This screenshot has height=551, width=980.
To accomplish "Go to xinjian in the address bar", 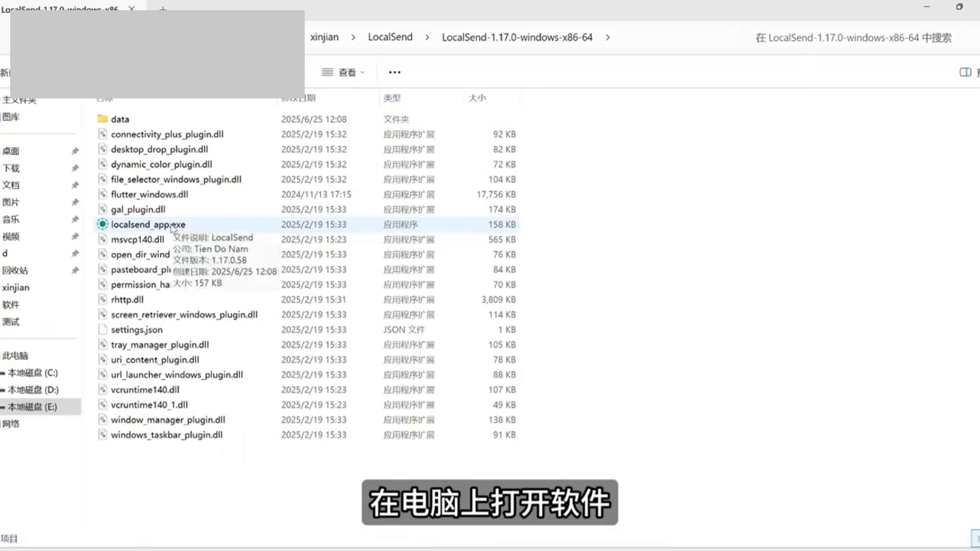I will point(325,37).
